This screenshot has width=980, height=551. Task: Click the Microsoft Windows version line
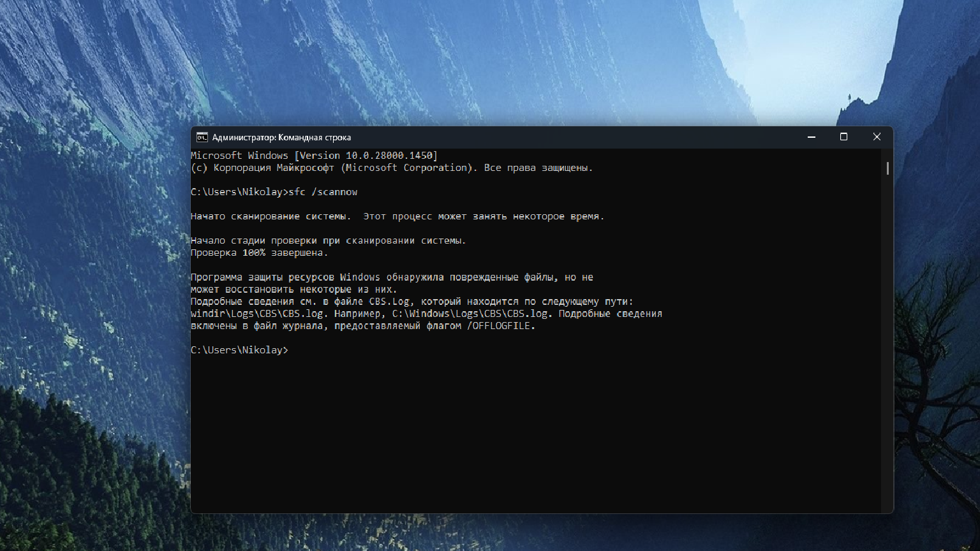(x=314, y=156)
